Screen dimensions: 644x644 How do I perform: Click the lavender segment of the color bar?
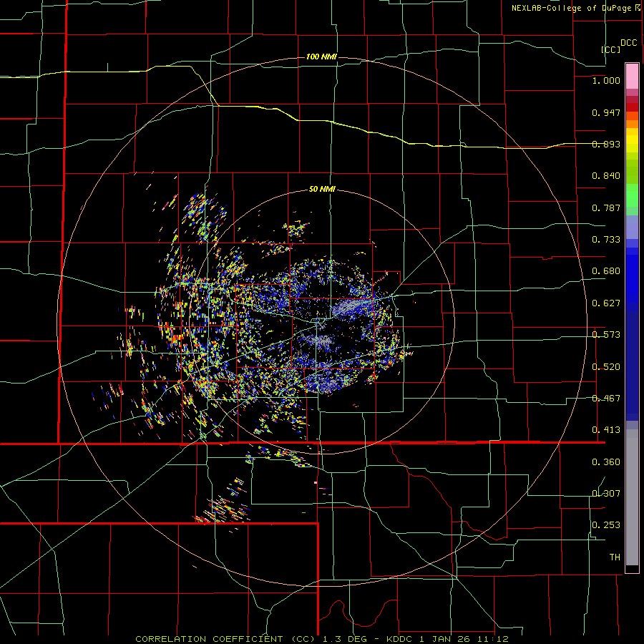632,227
